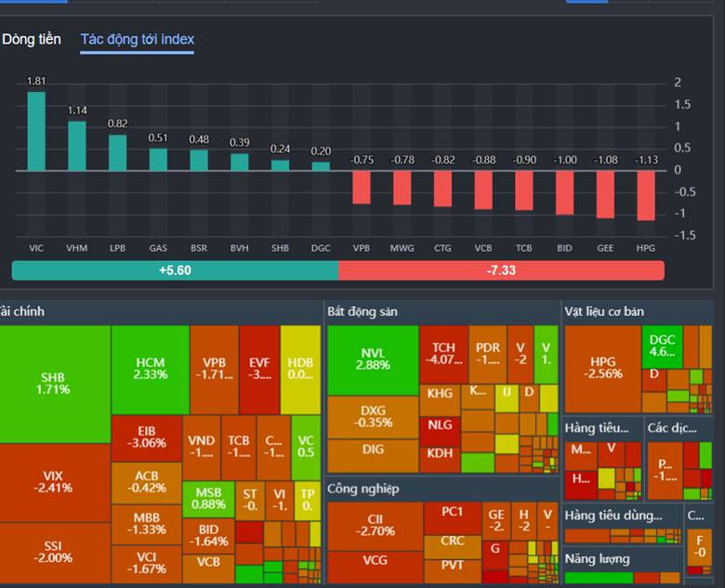725x588 pixels.
Task: Click the red -7.33 total bar
Action: click(x=501, y=270)
